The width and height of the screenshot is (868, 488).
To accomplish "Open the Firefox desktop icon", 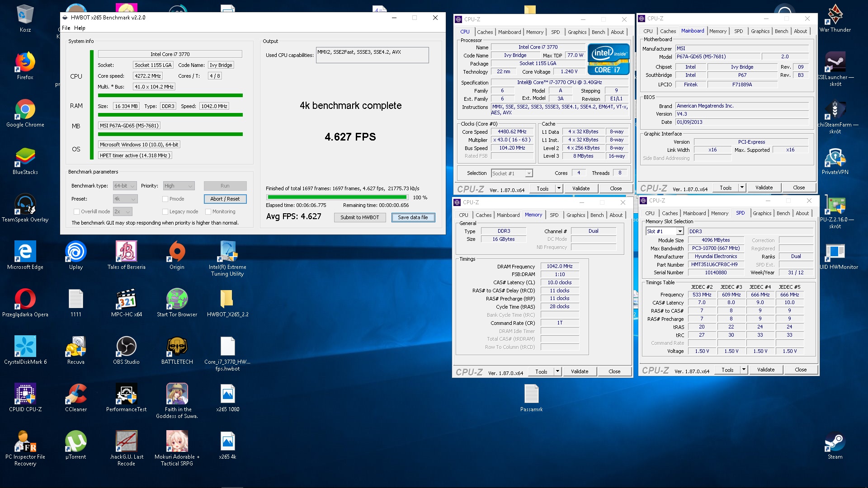I will tap(25, 66).
